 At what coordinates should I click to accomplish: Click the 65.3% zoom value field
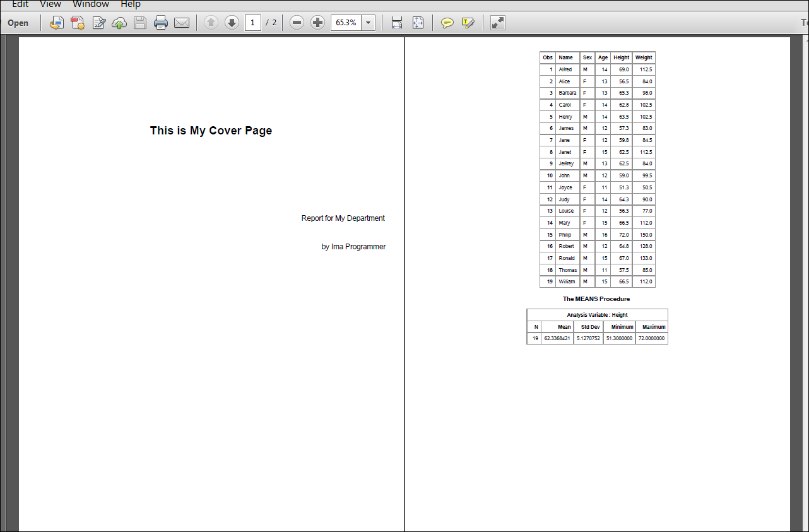pyautogui.click(x=346, y=23)
